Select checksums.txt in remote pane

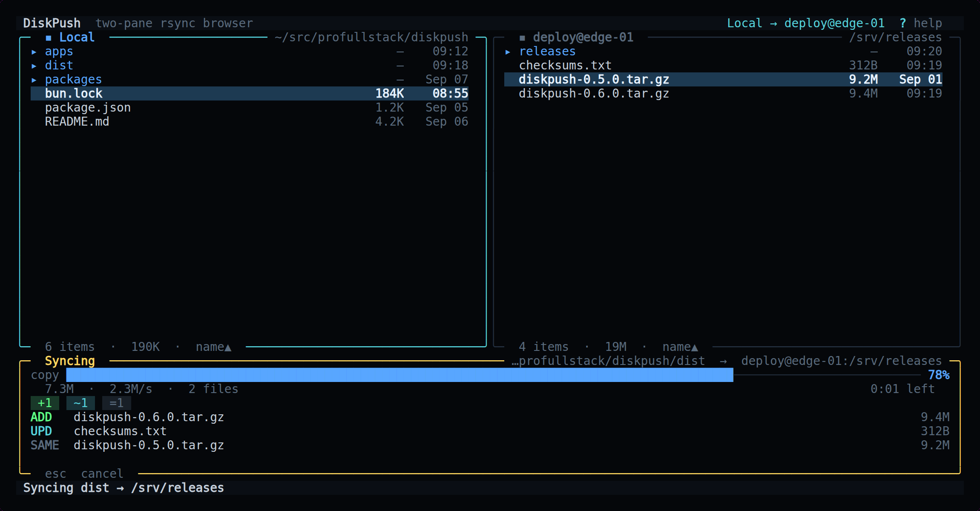[x=723, y=66]
